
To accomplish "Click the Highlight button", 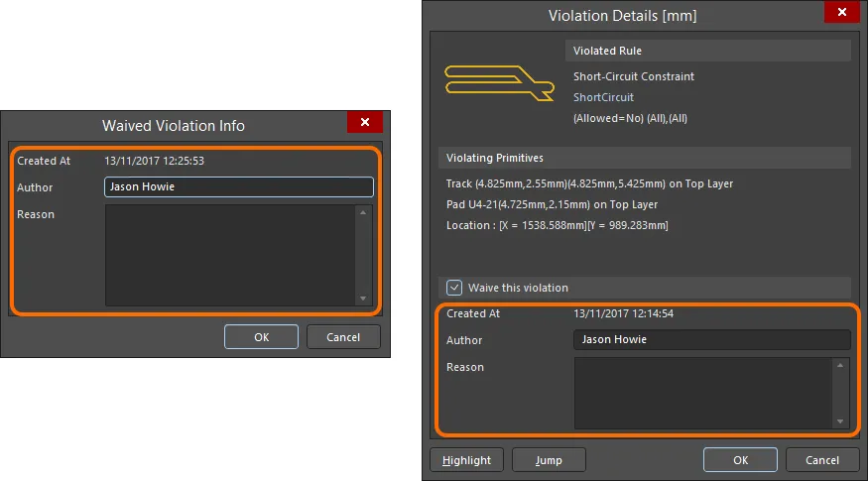I will coord(466,460).
